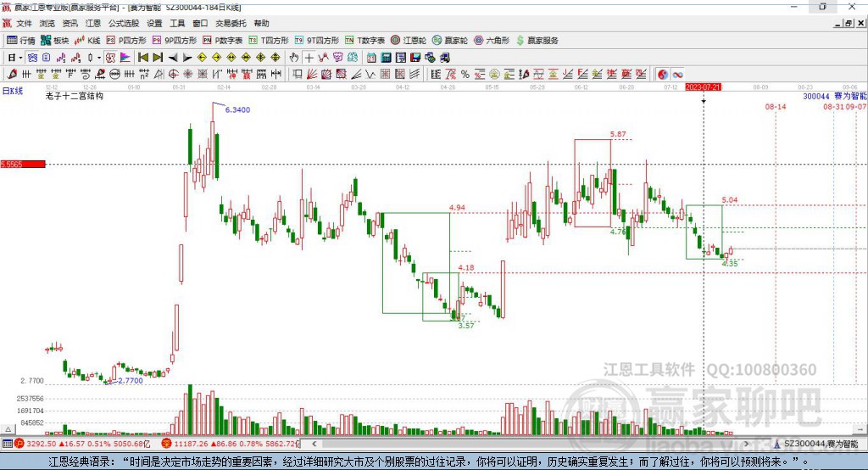Open the calculator icon
Screen dimensions: 868x470
[386, 58]
